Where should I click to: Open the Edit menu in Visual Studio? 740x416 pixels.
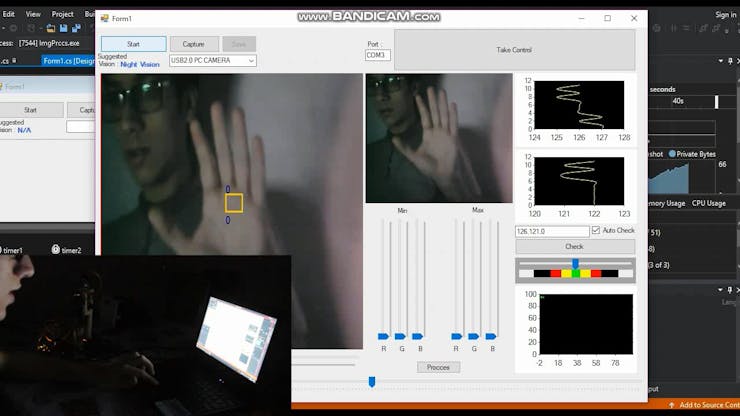[8, 14]
